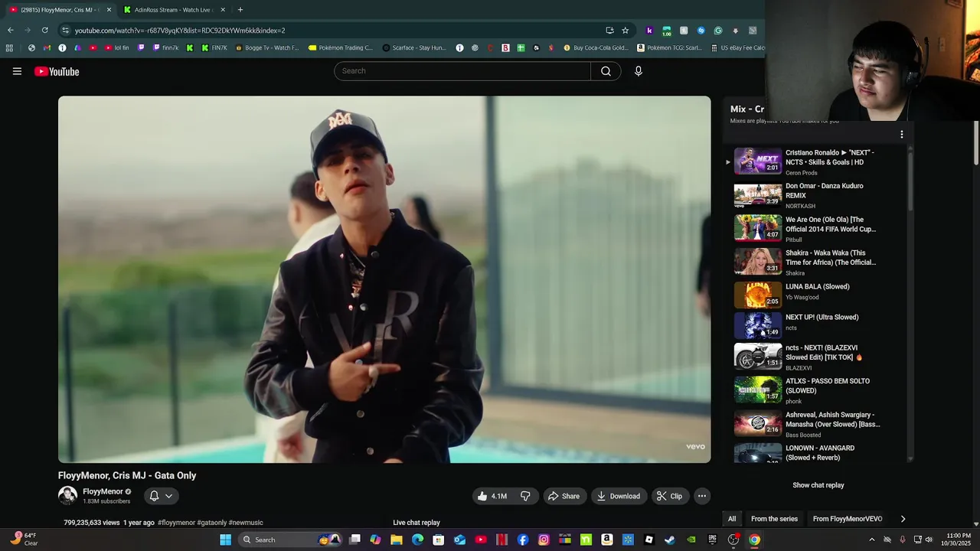Screen dimensions: 980x551
Task: Open the finn7k Twitch bookmark
Action: (166, 47)
